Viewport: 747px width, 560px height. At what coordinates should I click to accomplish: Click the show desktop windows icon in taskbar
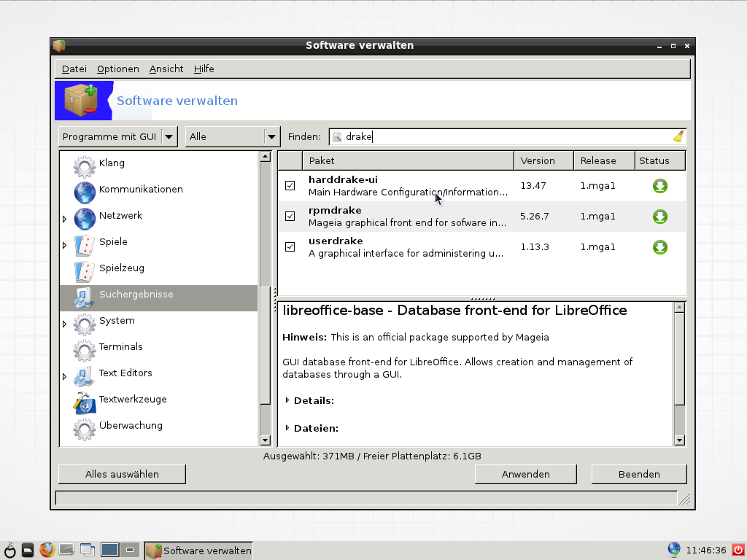click(88, 551)
